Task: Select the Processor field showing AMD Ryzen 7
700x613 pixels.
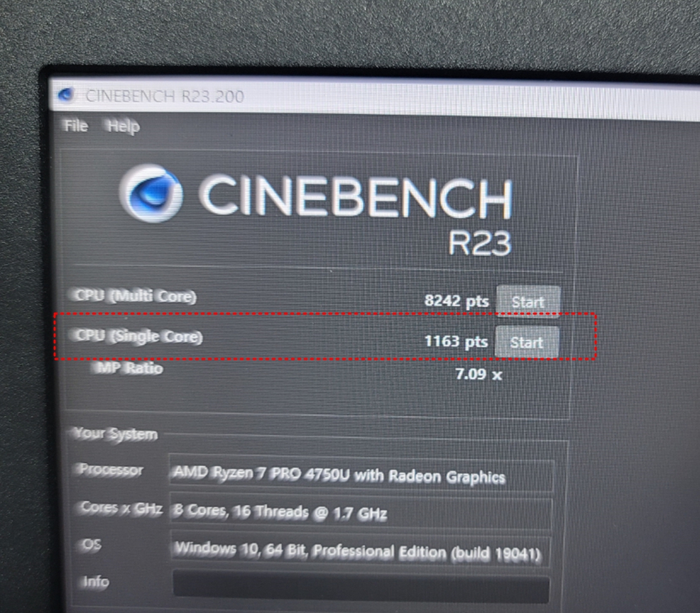Action: (x=361, y=473)
